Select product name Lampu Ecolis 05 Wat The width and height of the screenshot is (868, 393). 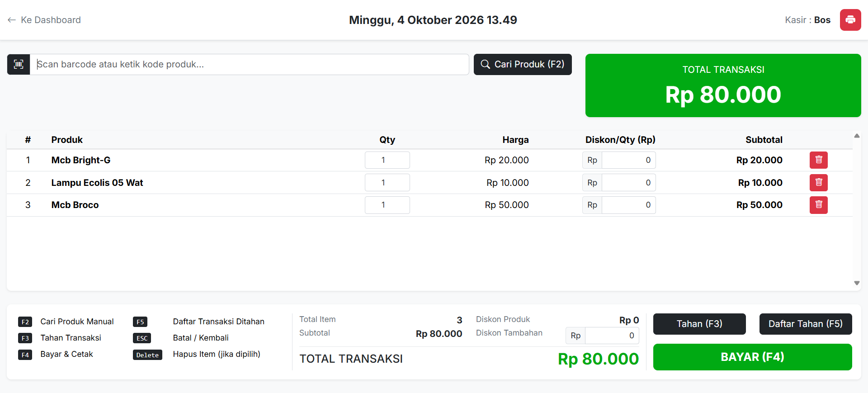click(x=97, y=183)
